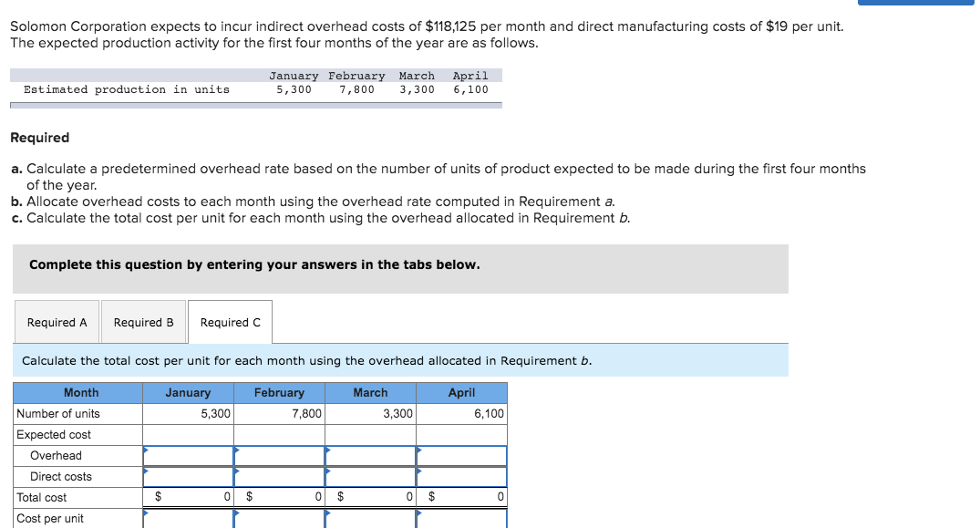The height and width of the screenshot is (528, 980).
Task: Select the Required C tab
Action: (230, 322)
